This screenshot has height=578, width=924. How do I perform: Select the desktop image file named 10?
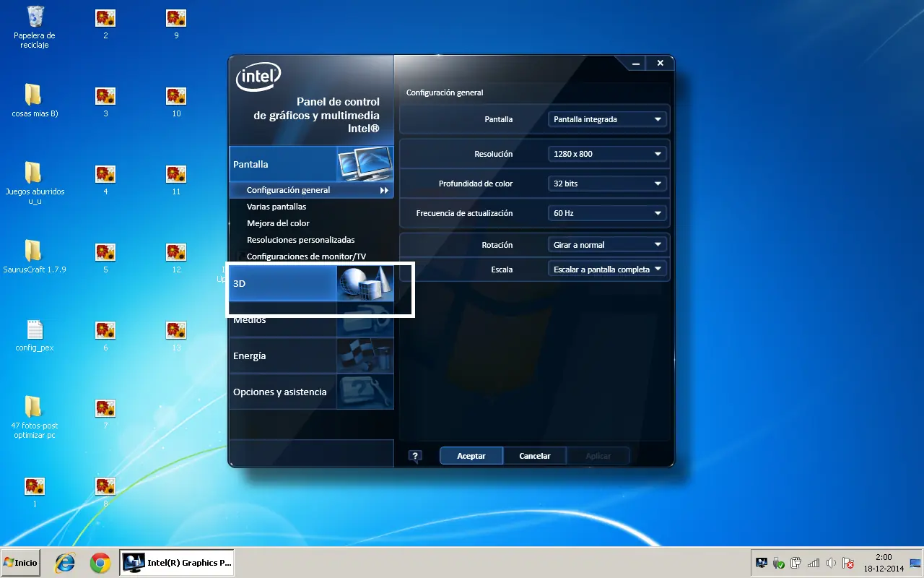[x=176, y=101]
